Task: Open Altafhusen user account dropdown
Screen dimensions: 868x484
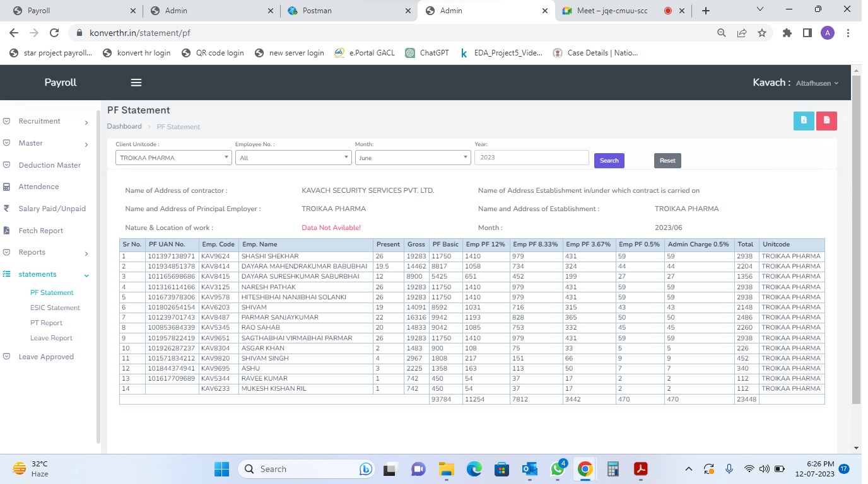Action: 818,83
